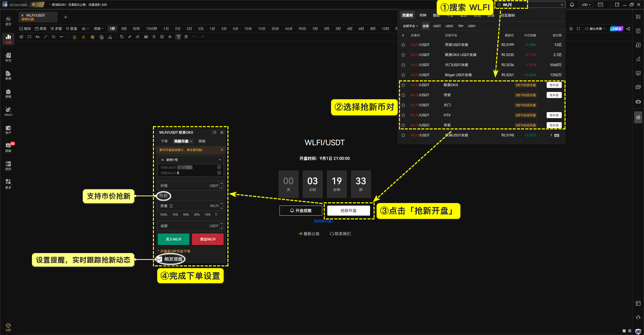Screen dimensions: 644x335
Task: Toggle the 触发提醒 checkbox
Action: point(160,259)
